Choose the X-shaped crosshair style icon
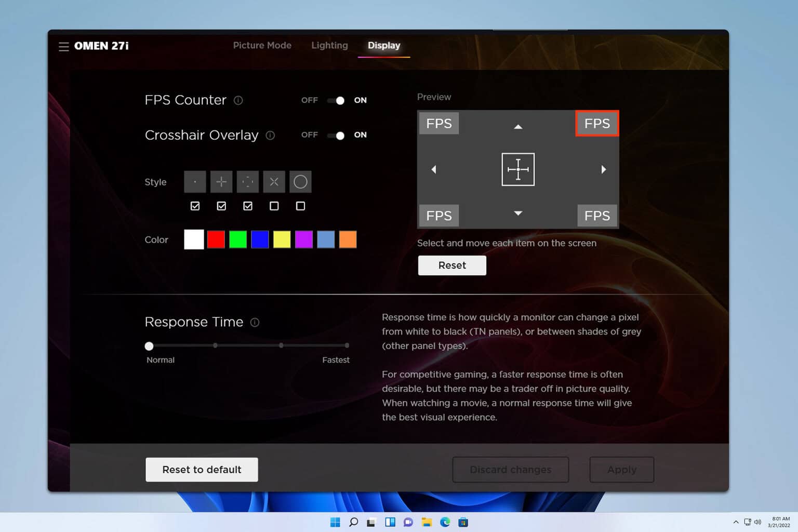The height and width of the screenshot is (532, 798). tap(274, 182)
